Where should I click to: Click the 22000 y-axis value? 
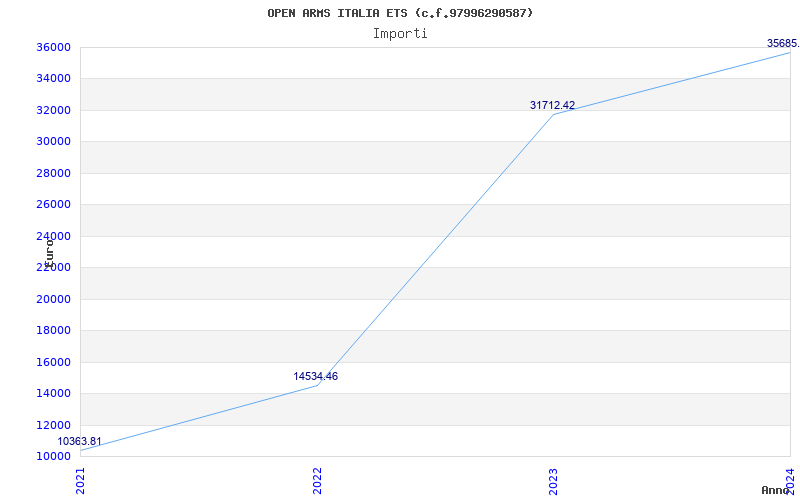[53, 267]
